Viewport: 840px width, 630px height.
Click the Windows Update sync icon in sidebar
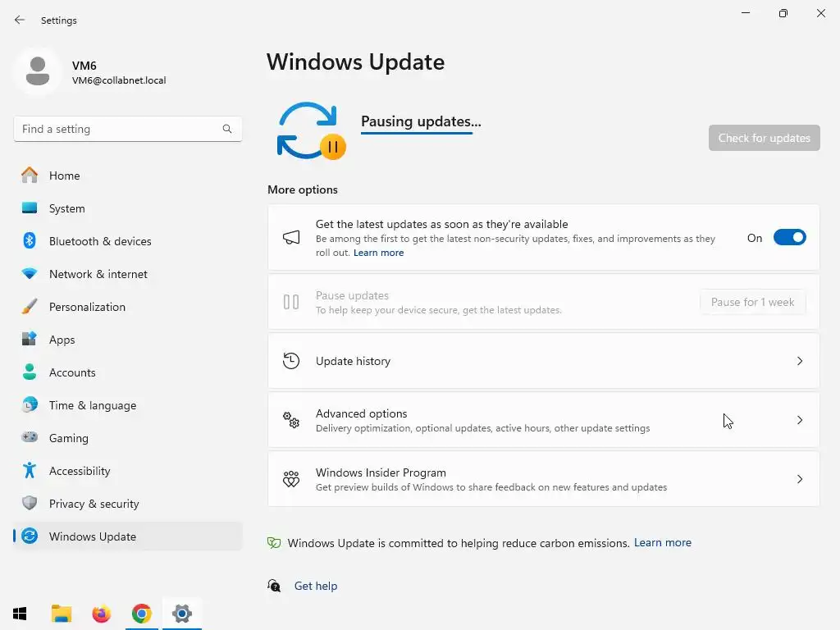click(30, 536)
